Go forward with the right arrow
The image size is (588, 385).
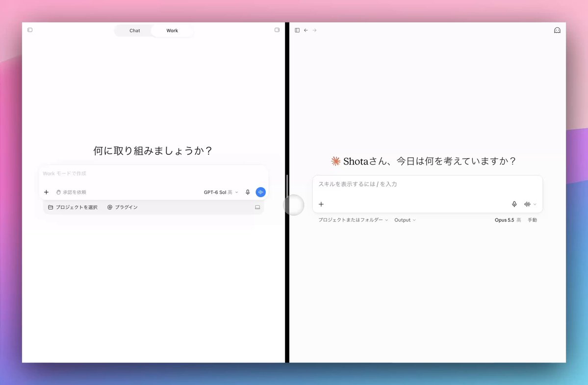(x=315, y=30)
